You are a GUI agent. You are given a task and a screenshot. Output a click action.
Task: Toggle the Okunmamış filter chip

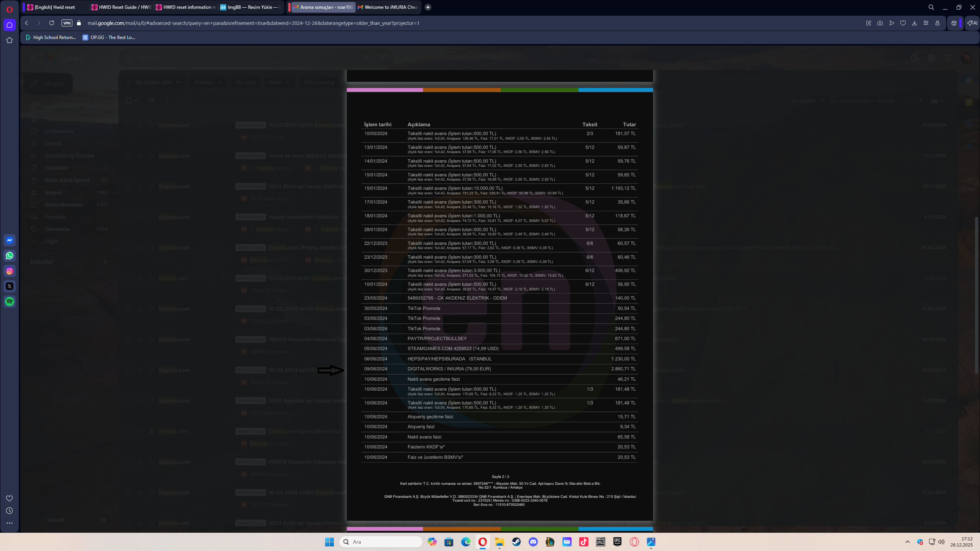click(319, 82)
